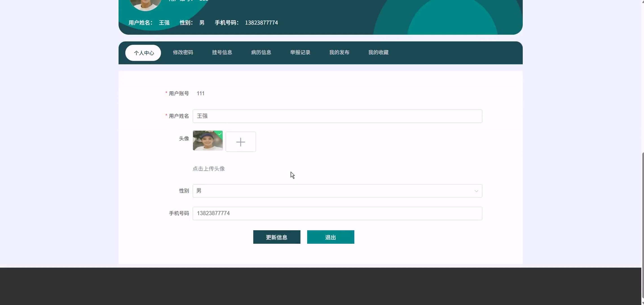Viewport: 644px width, 305px height.
Task: Focus the 用户姓名 input field
Action: coord(337,116)
